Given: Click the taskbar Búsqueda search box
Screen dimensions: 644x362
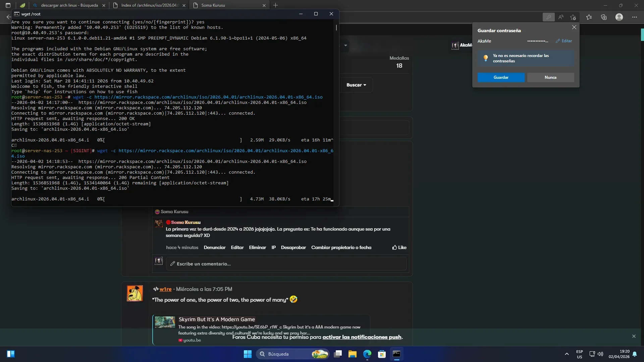Looking at the screenshot, I should pyautogui.click(x=292, y=354).
